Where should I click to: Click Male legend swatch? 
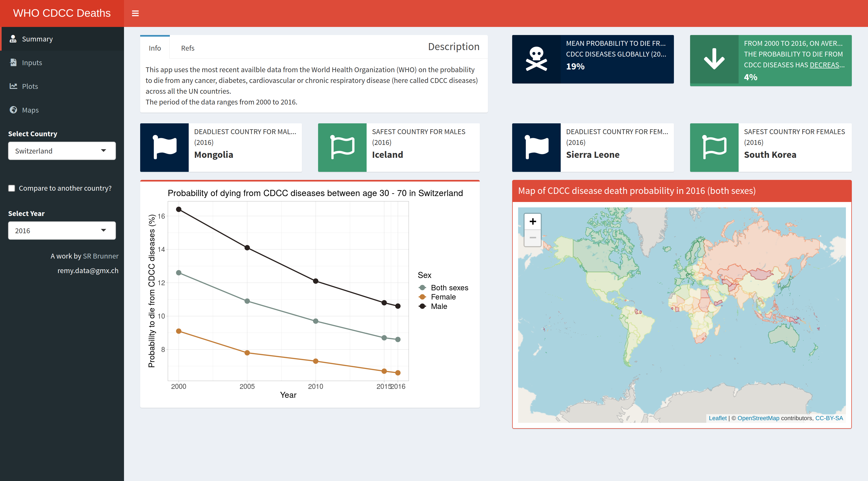coord(422,306)
